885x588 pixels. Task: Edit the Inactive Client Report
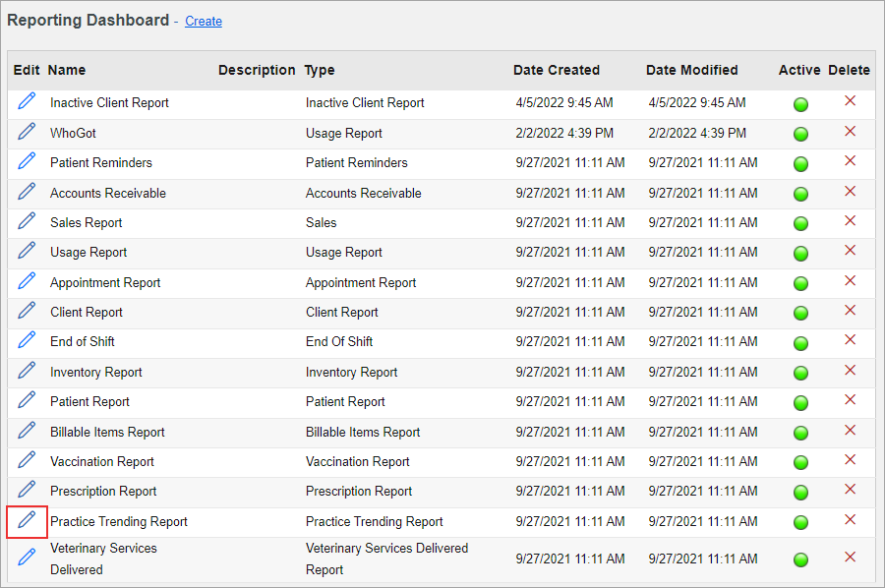[x=26, y=101]
